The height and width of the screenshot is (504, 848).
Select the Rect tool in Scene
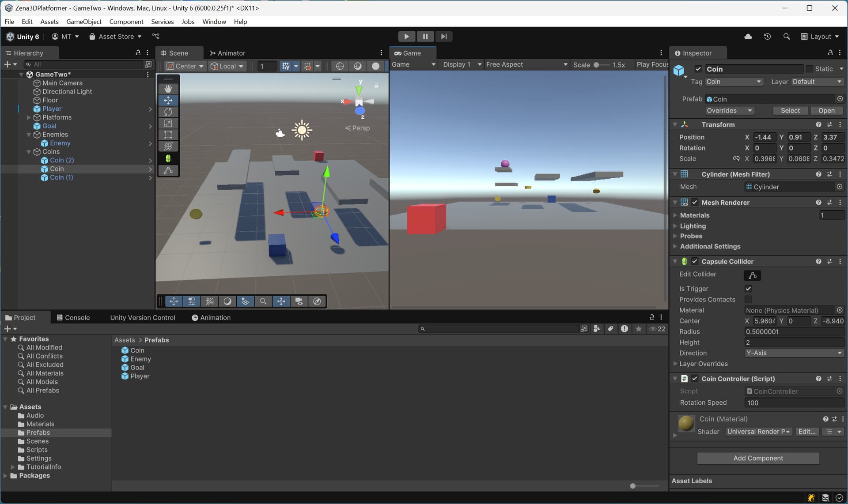click(x=168, y=135)
